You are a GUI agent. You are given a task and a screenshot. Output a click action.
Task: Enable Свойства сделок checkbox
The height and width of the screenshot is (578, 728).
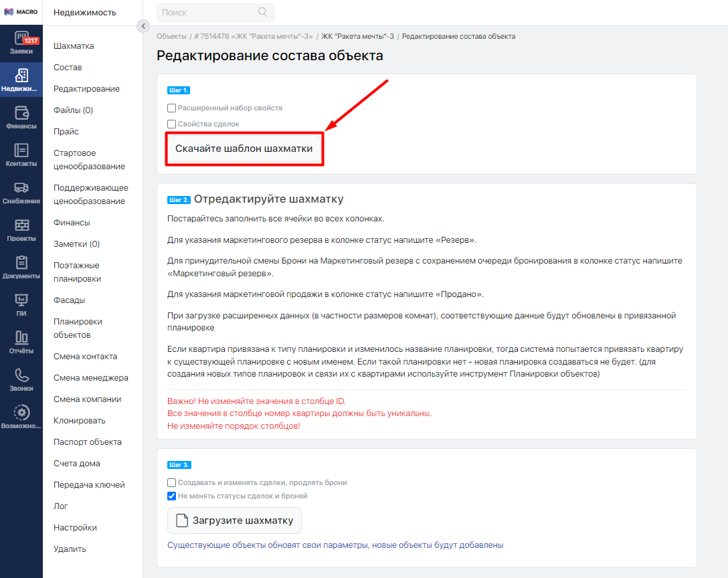coord(171,124)
